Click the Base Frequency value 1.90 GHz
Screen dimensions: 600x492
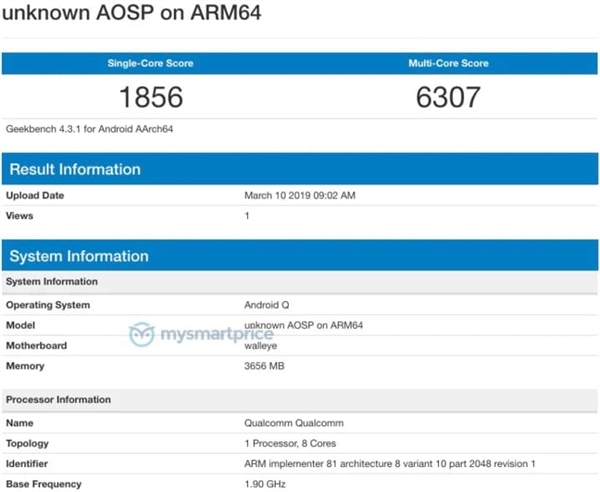265,484
